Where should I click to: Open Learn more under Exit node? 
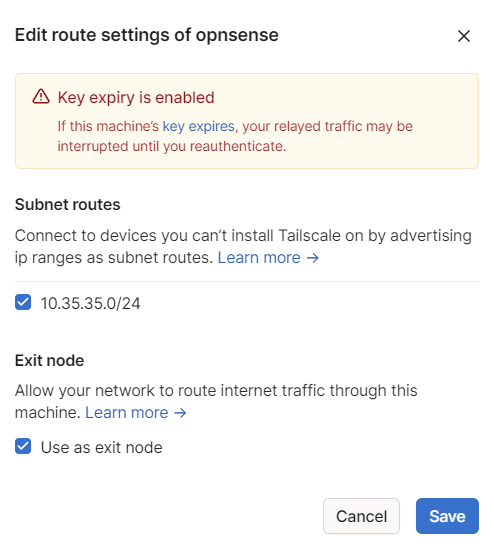tap(127, 412)
